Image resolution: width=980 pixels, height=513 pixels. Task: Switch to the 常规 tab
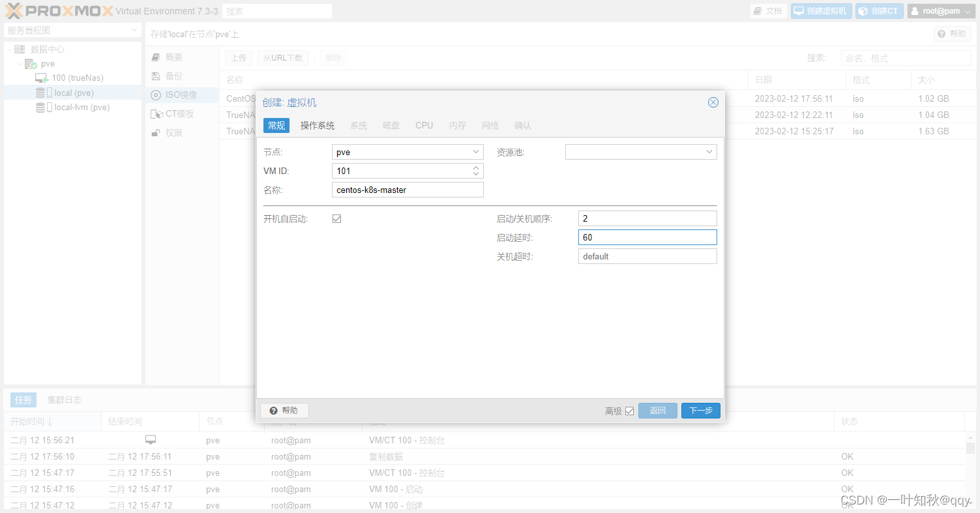point(276,125)
